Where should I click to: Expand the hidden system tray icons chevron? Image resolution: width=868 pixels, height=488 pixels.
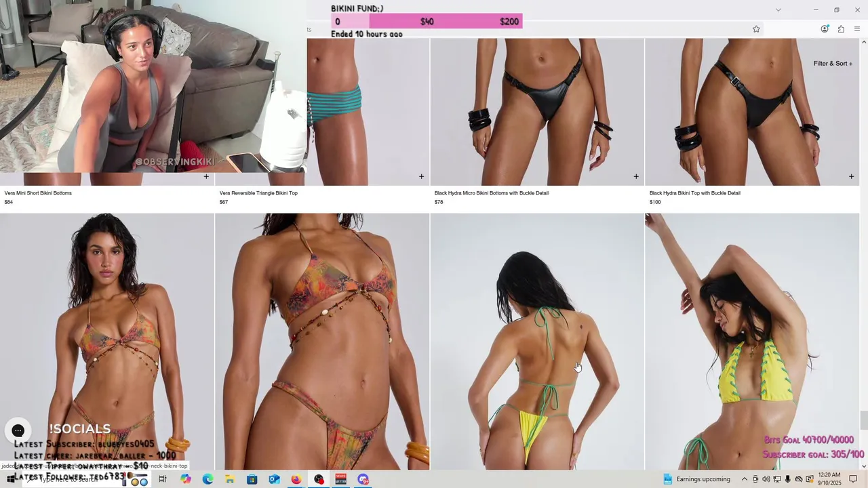pos(745,479)
